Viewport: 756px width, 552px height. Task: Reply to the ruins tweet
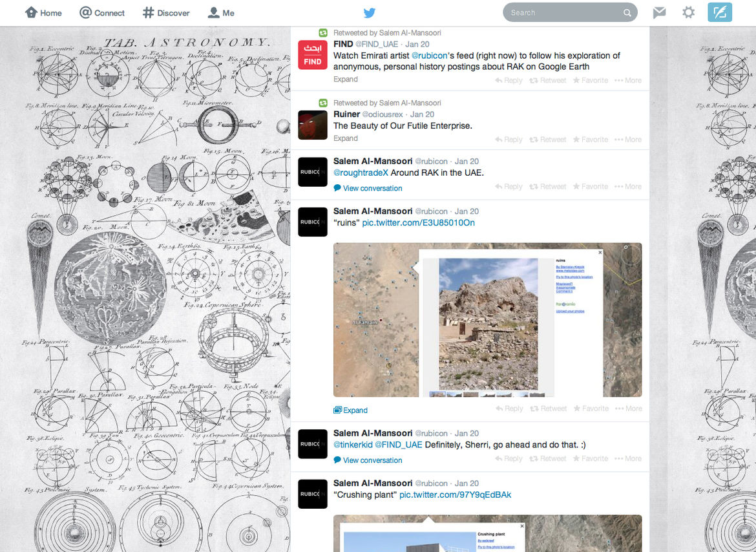click(509, 409)
